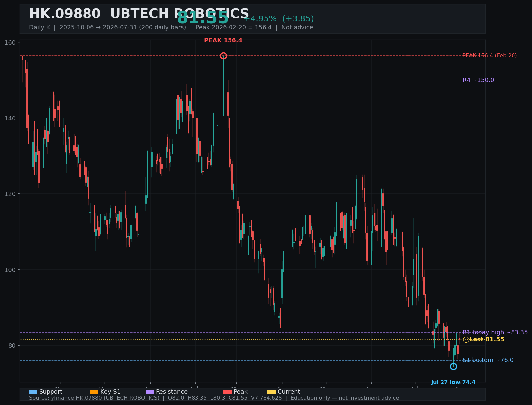Click the 160 y-axis tick label
This screenshot has height=405, width=532.
pos(10,43)
